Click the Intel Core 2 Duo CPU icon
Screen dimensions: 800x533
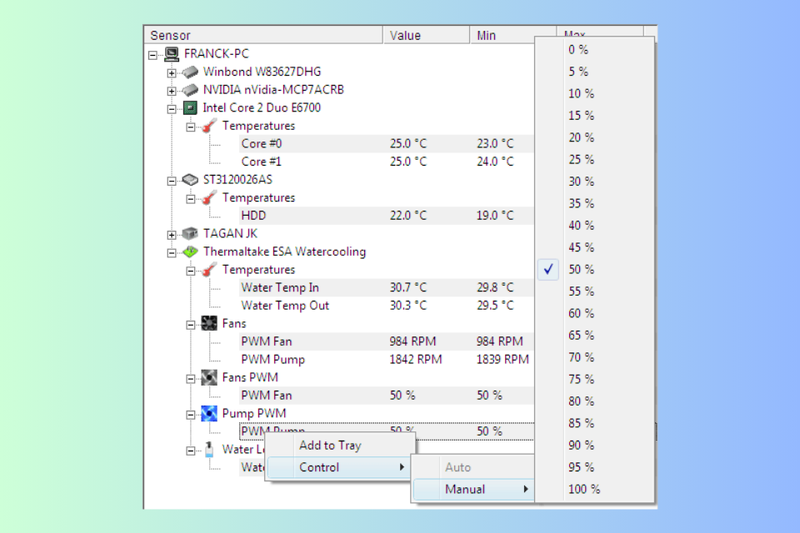[x=190, y=108]
